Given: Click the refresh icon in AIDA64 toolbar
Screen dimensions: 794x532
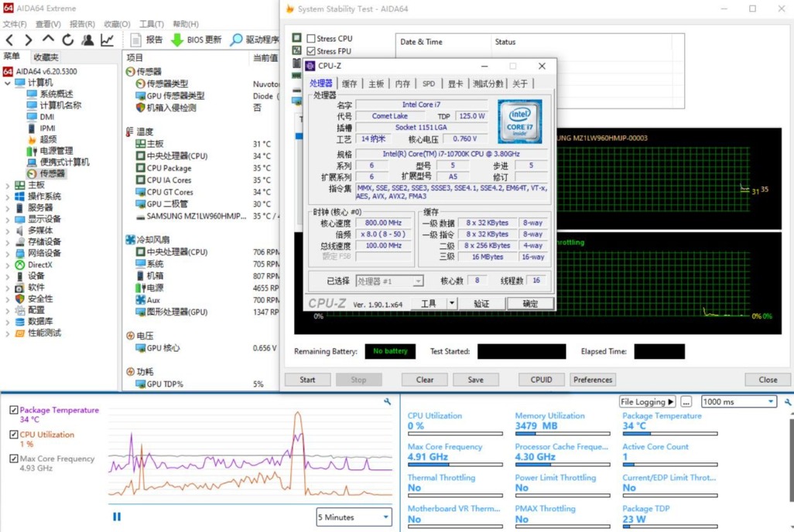Looking at the screenshot, I should [x=69, y=40].
